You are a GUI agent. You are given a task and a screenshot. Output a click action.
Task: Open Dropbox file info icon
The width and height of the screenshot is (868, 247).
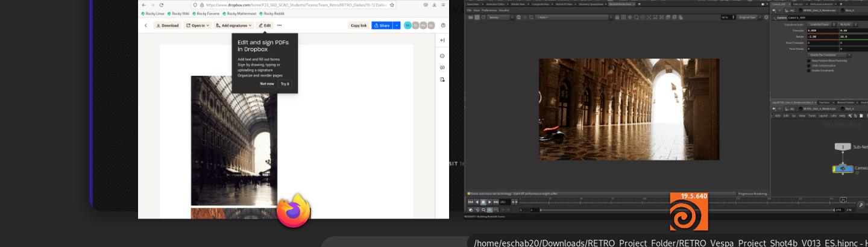tap(442, 55)
